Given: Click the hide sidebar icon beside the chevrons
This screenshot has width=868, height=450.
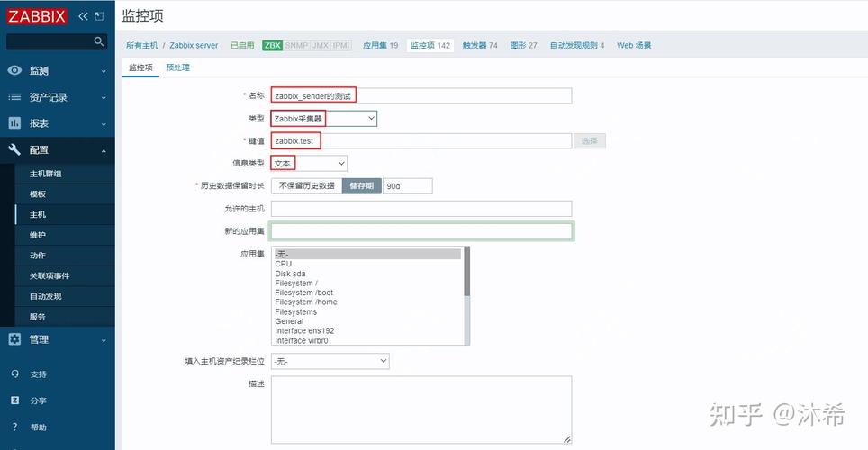Looking at the screenshot, I should click(100, 16).
